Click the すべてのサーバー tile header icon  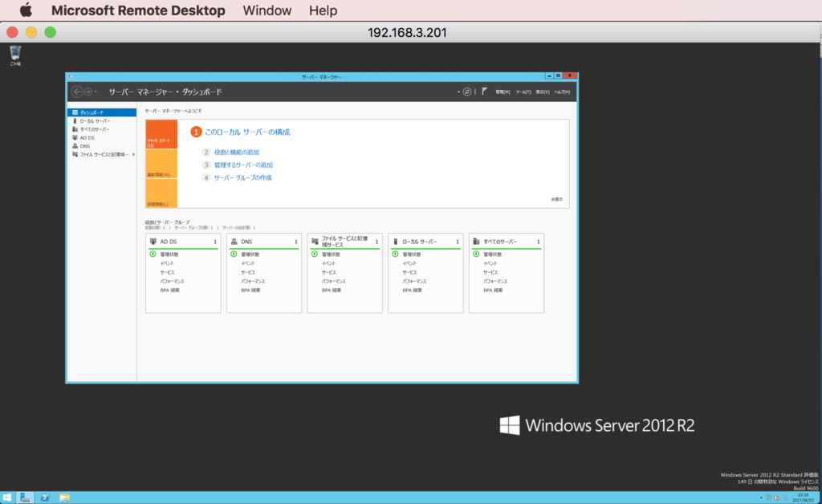[x=476, y=242]
